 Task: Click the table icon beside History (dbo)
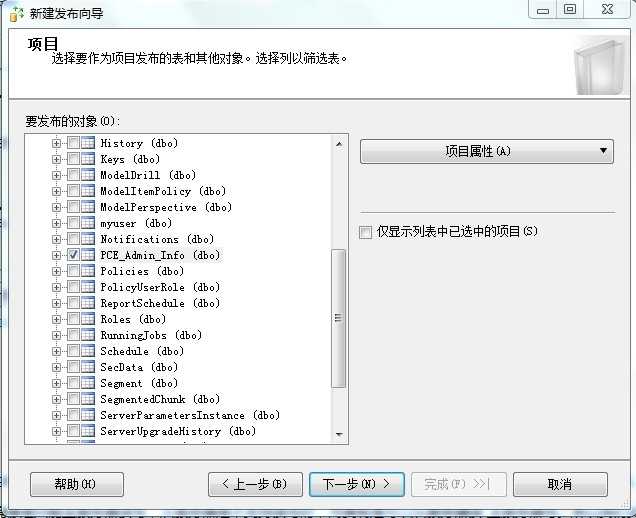[x=88, y=143]
